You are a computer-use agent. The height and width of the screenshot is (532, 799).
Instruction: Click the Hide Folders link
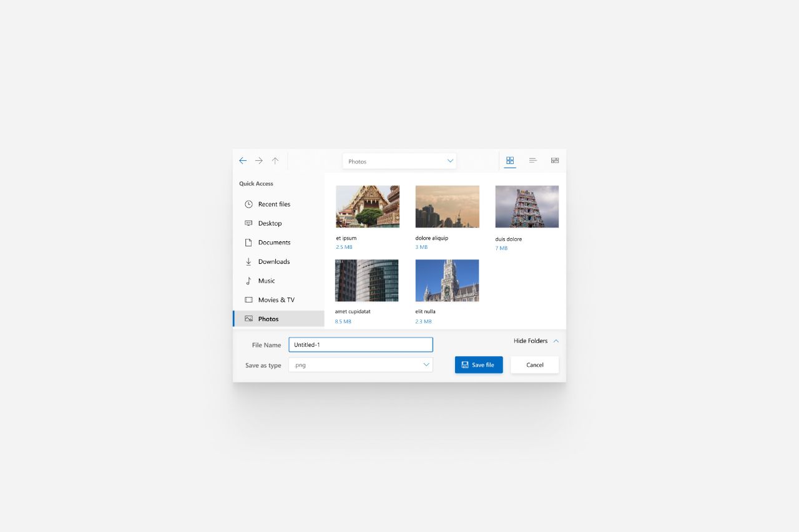click(531, 341)
